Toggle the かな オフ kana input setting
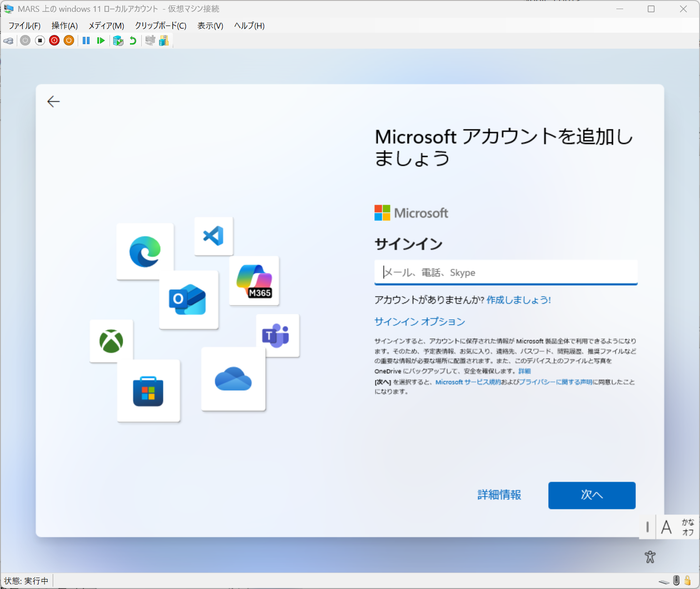700x589 pixels. point(688,527)
